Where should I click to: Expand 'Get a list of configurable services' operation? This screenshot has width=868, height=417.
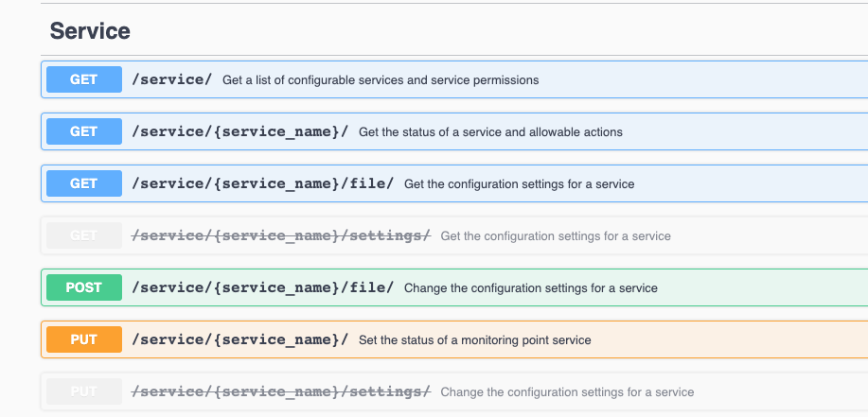click(x=381, y=80)
